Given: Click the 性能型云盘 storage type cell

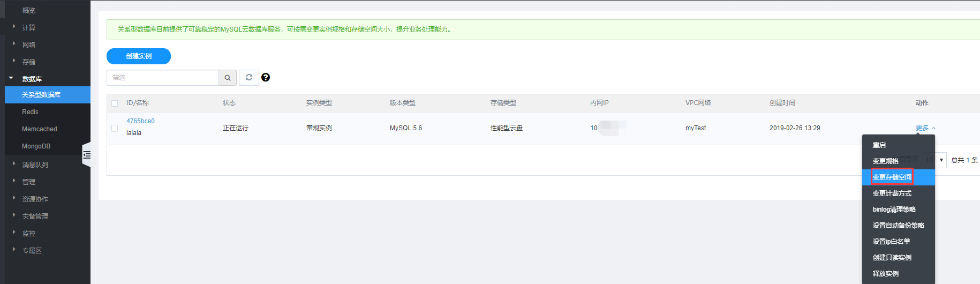Looking at the screenshot, I should (x=507, y=128).
